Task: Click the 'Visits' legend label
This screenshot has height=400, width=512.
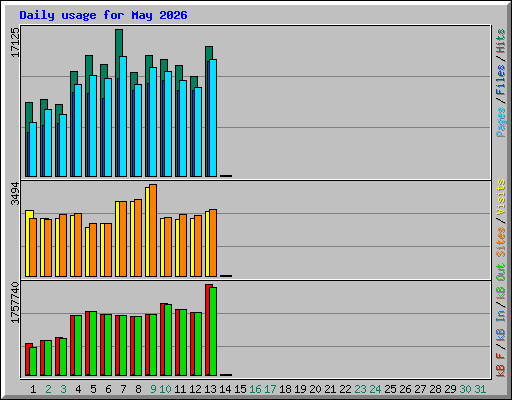Action: point(500,197)
